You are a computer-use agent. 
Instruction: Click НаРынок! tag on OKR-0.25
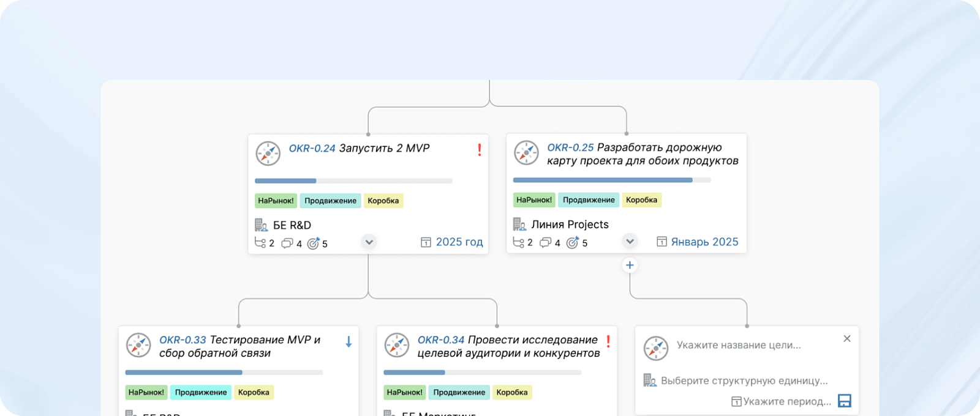point(534,200)
